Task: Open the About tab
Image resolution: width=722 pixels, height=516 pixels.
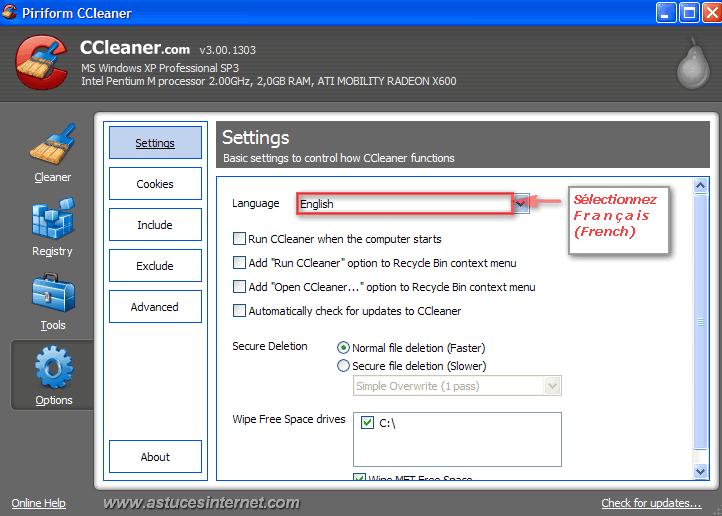Action: coord(155,457)
